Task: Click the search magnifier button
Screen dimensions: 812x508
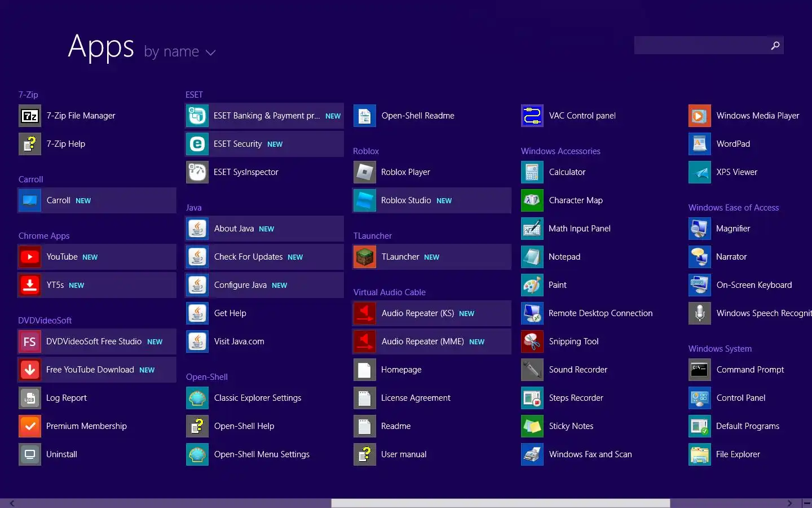Action: coord(775,45)
